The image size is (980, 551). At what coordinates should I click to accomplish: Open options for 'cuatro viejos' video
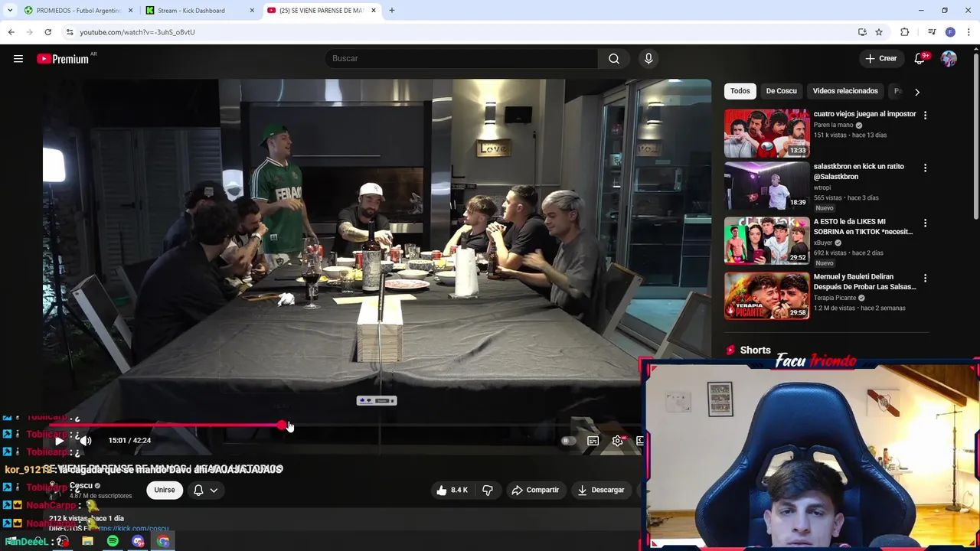click(925, 116)
